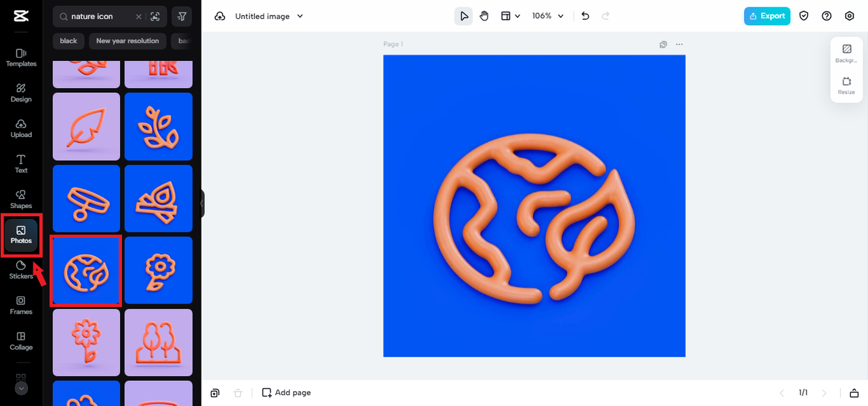Undo the last action
This screenshot has width=868, height=406.
tap(585, 16)
